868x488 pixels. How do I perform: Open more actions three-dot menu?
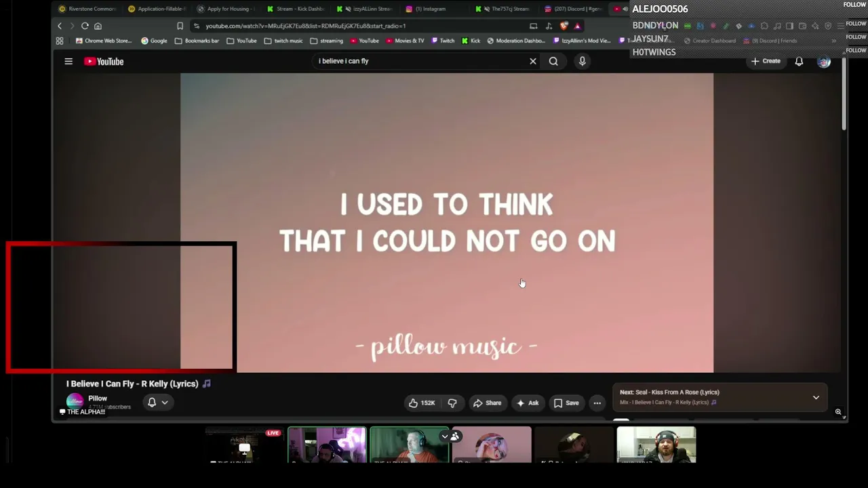[x=597, y=403]
